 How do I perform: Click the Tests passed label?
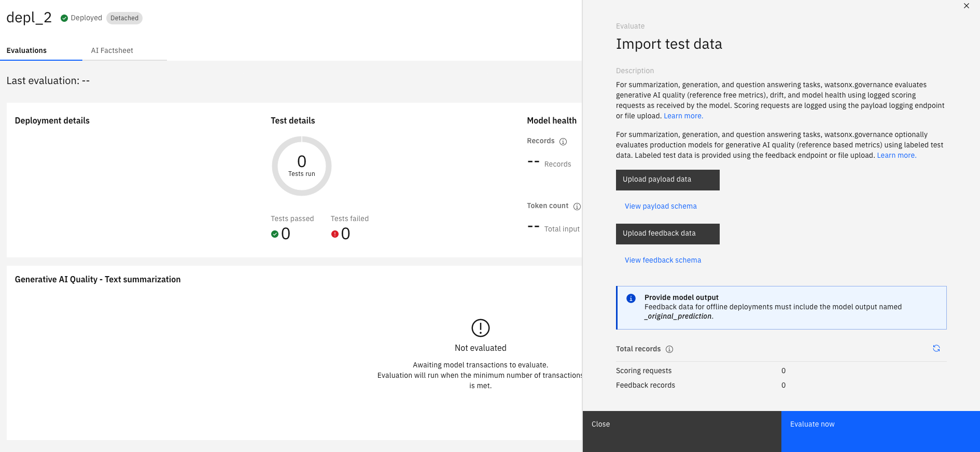292,218
